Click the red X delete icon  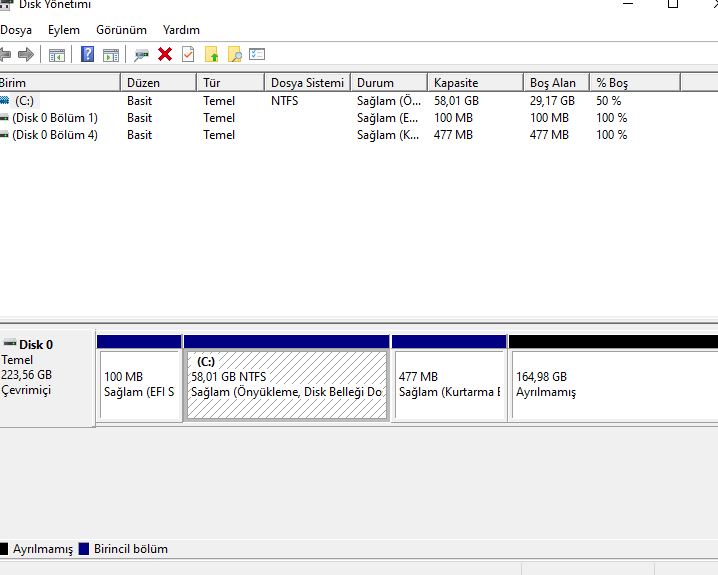[165, 54]
